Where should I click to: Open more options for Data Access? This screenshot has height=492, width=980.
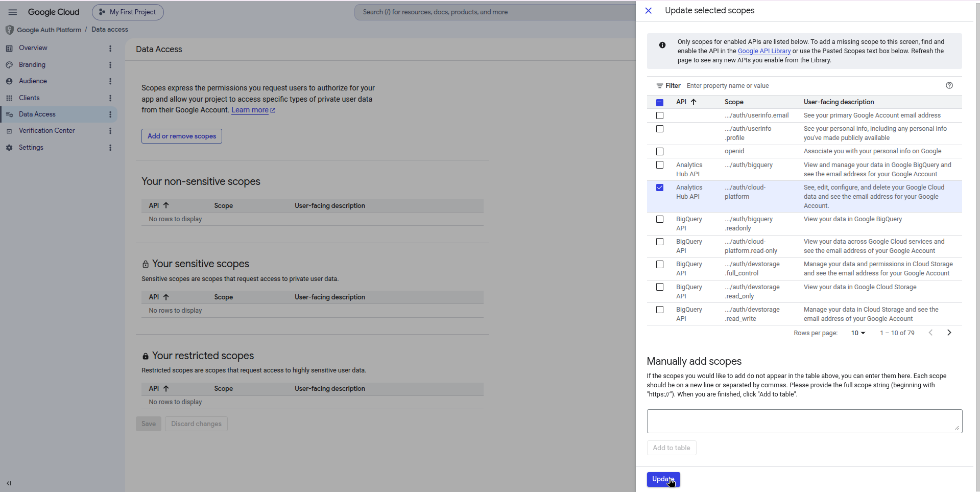(110, 114)
